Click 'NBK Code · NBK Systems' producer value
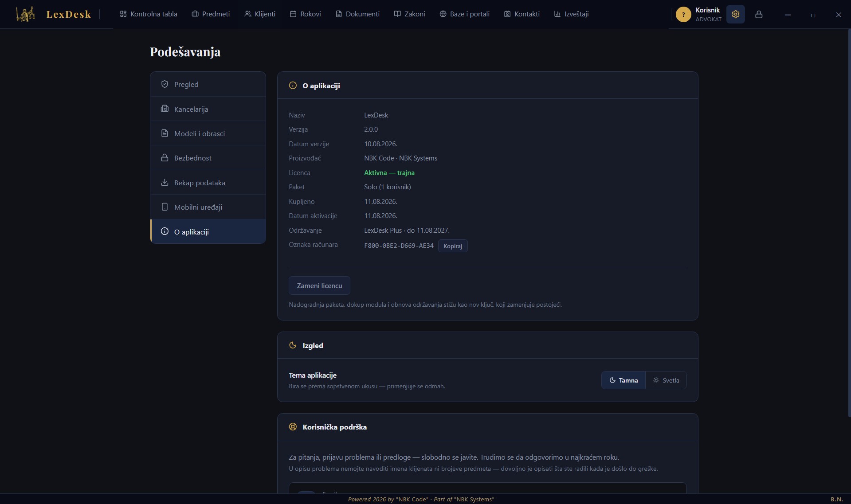The width and height of the screenshot is (851, 504). coord(400,158)
